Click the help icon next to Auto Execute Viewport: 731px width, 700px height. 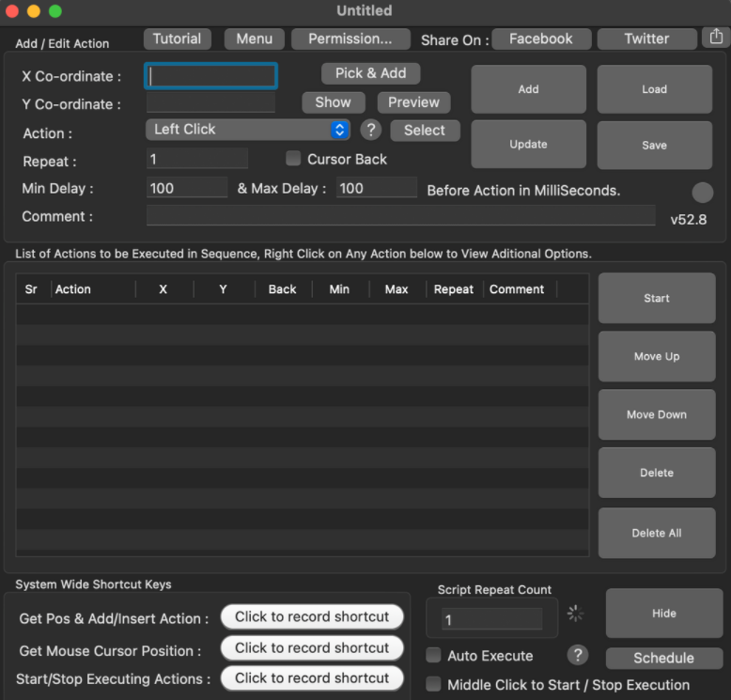tap(578, 656)
